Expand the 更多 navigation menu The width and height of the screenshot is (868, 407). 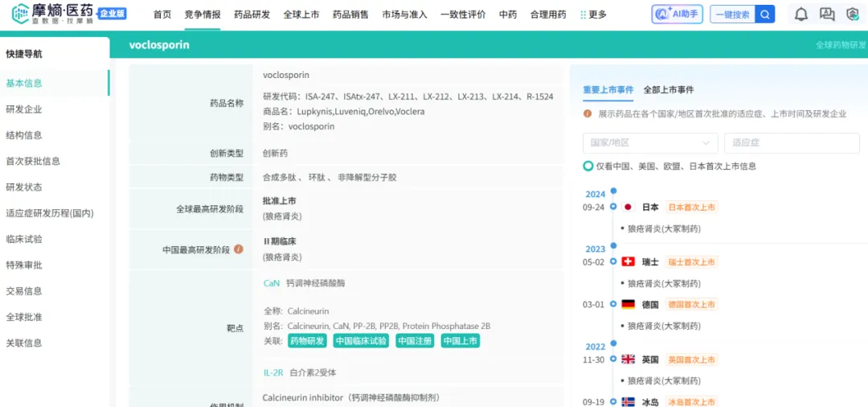coord(593,14)
